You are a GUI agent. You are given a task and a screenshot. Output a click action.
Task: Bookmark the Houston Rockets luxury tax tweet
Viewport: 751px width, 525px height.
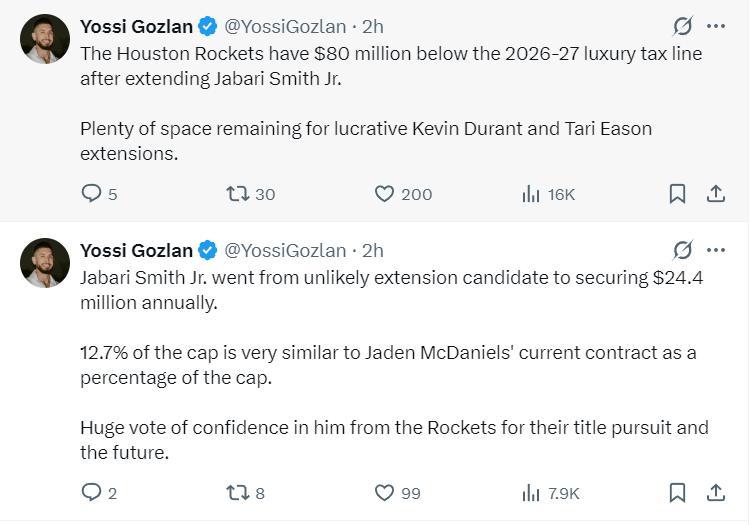[x=677, y=194]
